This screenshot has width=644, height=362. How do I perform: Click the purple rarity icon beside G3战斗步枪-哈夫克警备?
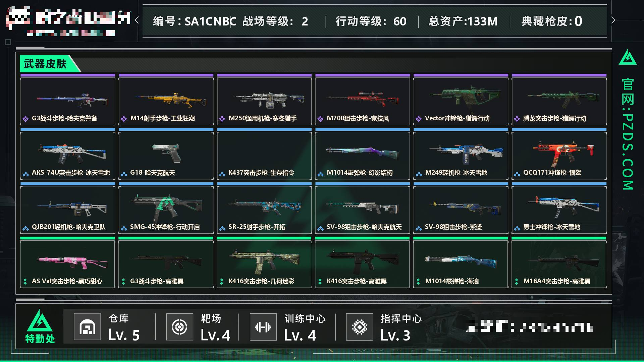click(x=25, y=119)
